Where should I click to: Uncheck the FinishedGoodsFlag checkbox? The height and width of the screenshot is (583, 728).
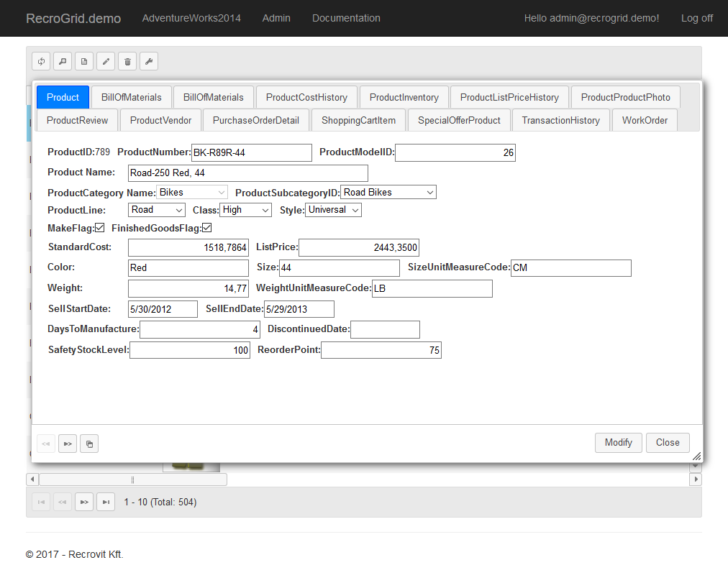[x=207, y=229]
